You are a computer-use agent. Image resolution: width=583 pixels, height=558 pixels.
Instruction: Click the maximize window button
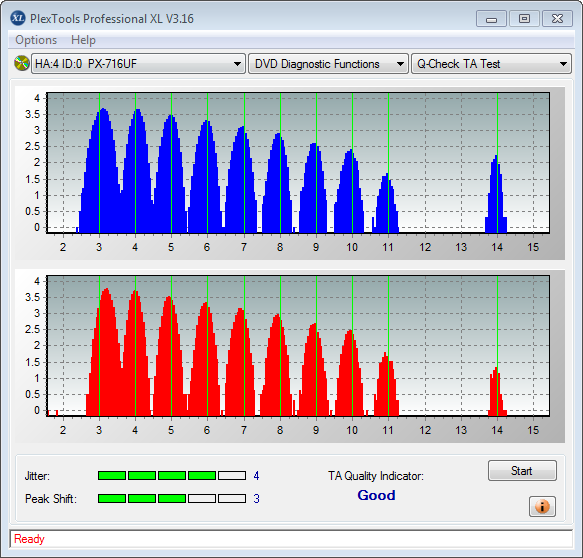coord(524,19)
